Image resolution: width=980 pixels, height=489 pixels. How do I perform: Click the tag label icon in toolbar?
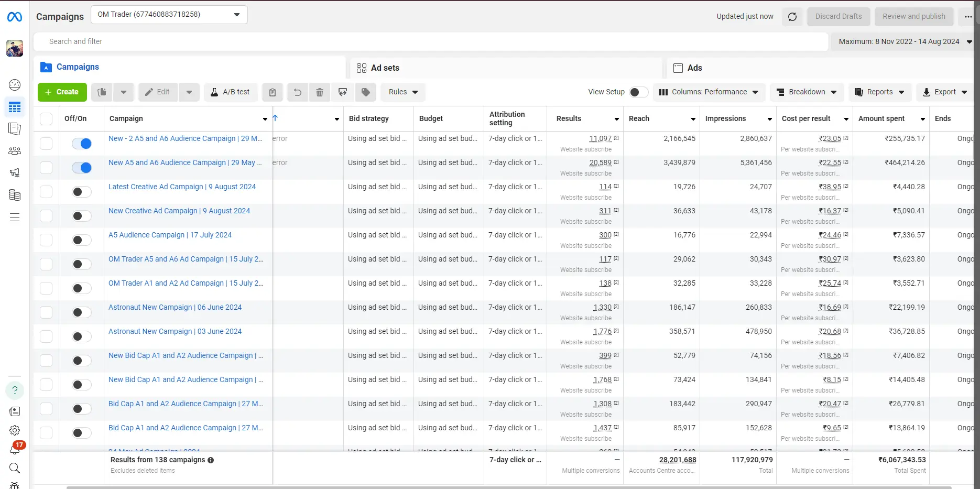[x=366, y=92]
